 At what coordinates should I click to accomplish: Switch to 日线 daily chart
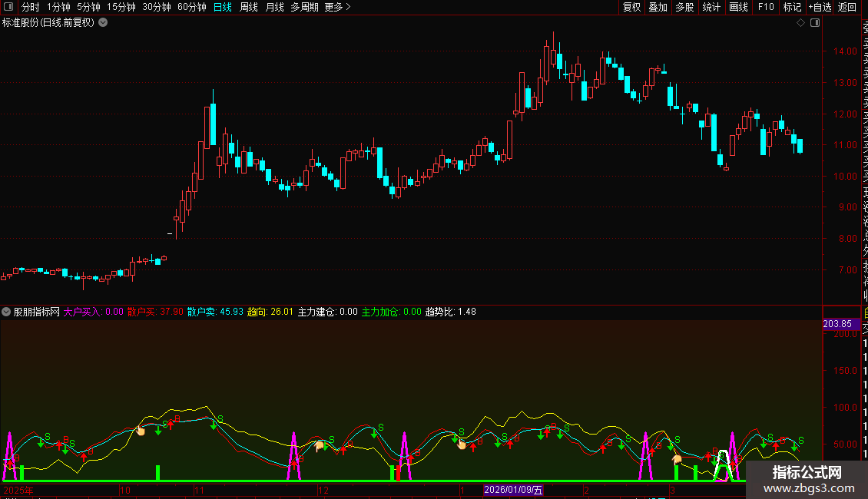pyautogui.click(x=223, y=7)
